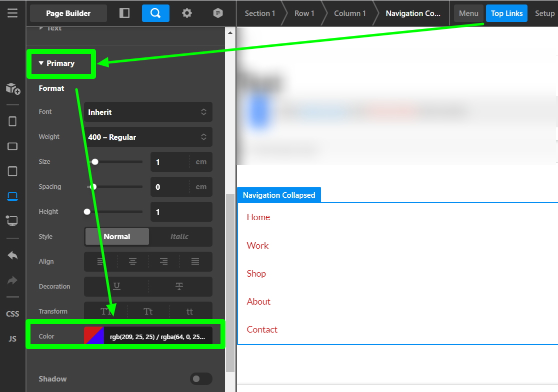Open the hamburger main menu

[x=12, y=13]
